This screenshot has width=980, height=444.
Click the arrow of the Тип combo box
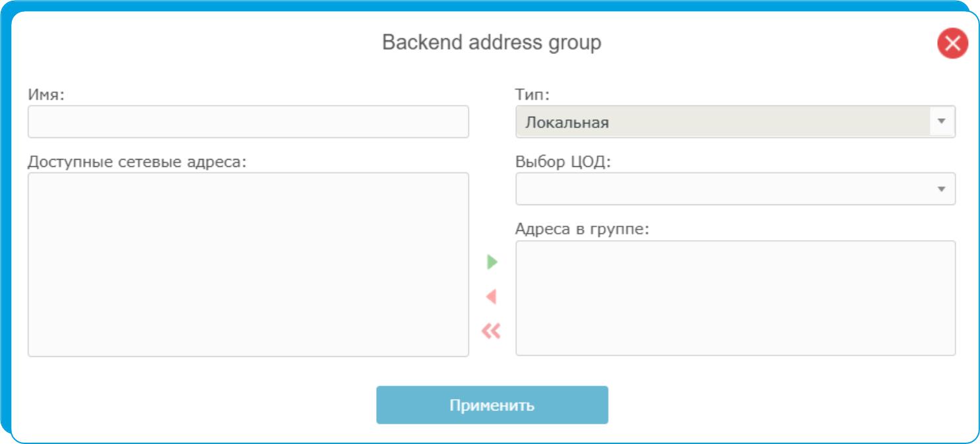[942, 122]
